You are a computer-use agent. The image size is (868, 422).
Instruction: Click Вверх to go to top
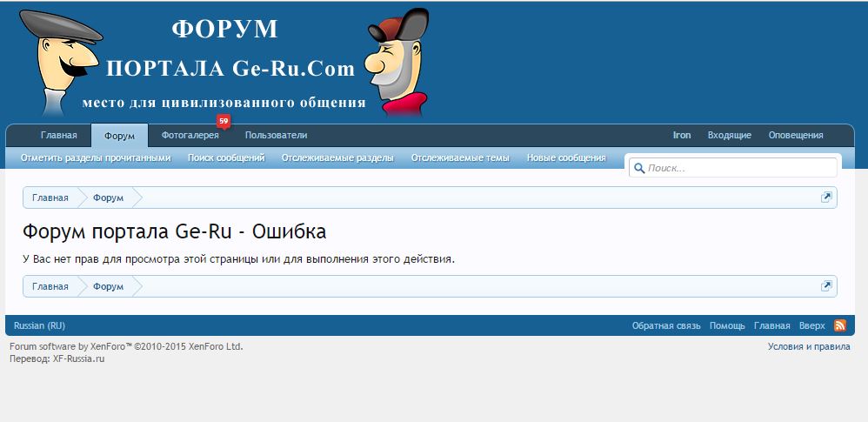coord(811,325)
